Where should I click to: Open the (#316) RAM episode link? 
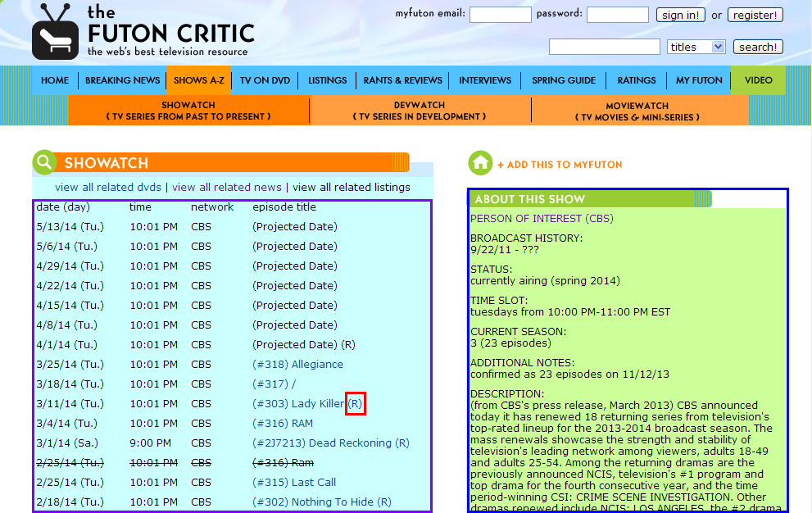(x=283, y=424)
